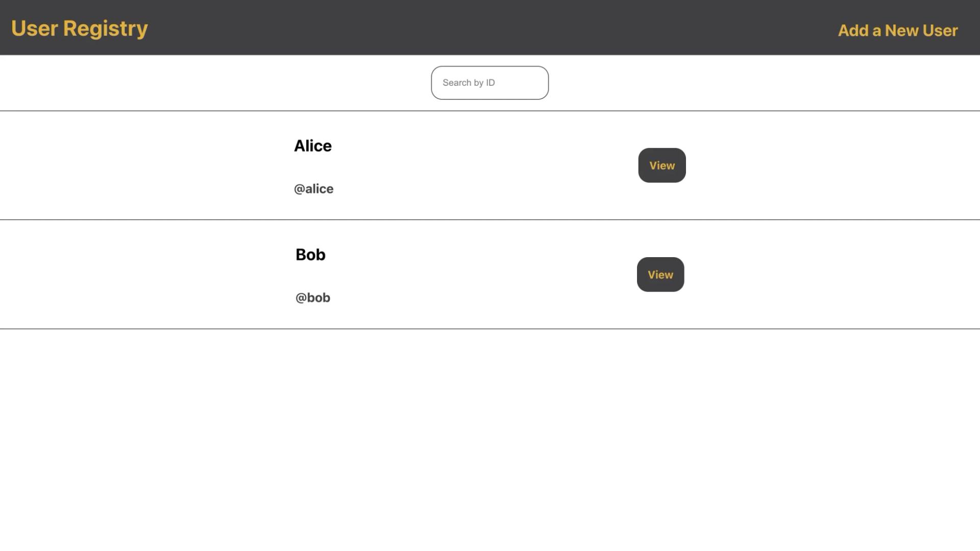Click the dark header bar's empty middle

click(x=490, y=28)
